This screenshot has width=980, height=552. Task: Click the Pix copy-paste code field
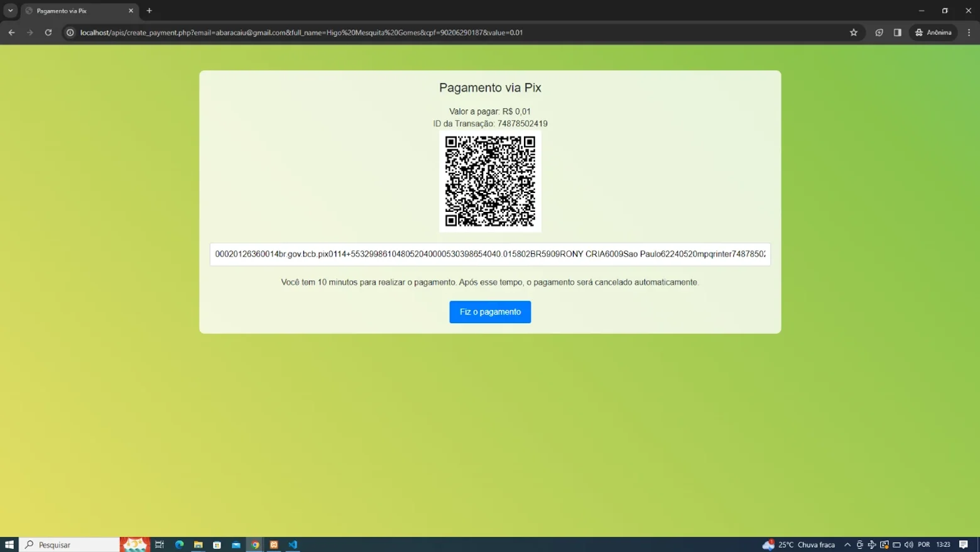coord(490,254)
